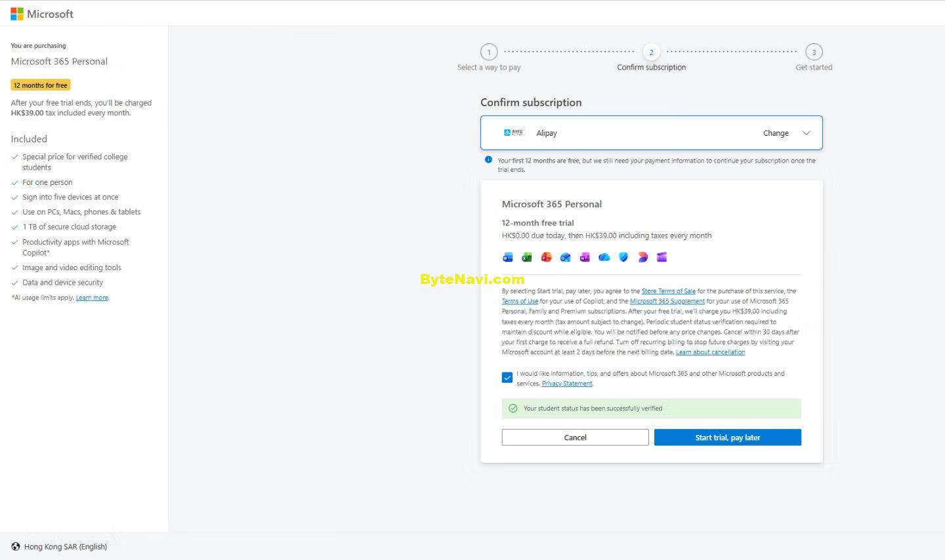Viewport: 945px width, 560px height.
Task: Click the HK$0.00 due today price line
Action: [x=606, y=235]
